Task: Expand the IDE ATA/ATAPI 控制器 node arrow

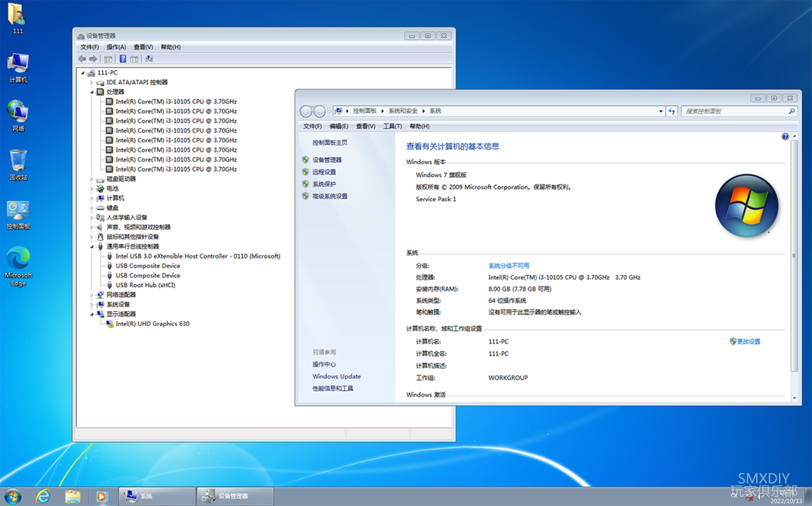Action: tap(92, 83)
